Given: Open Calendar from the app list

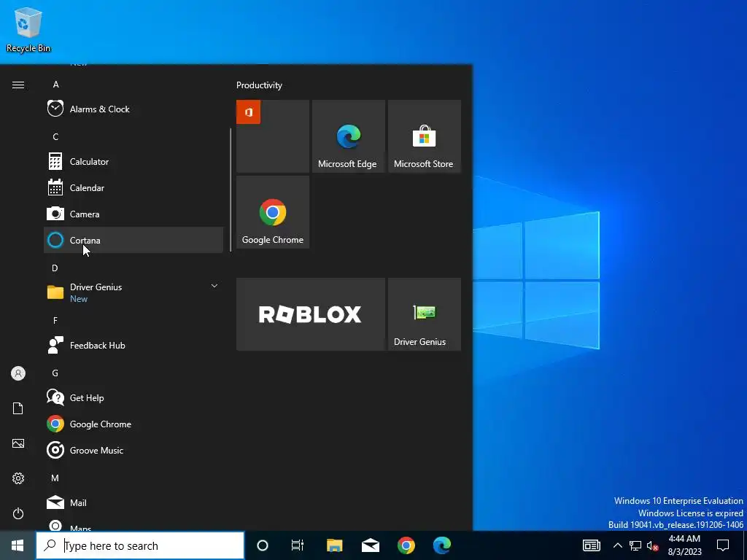Looking at the screenshot, I should (133, 187).
